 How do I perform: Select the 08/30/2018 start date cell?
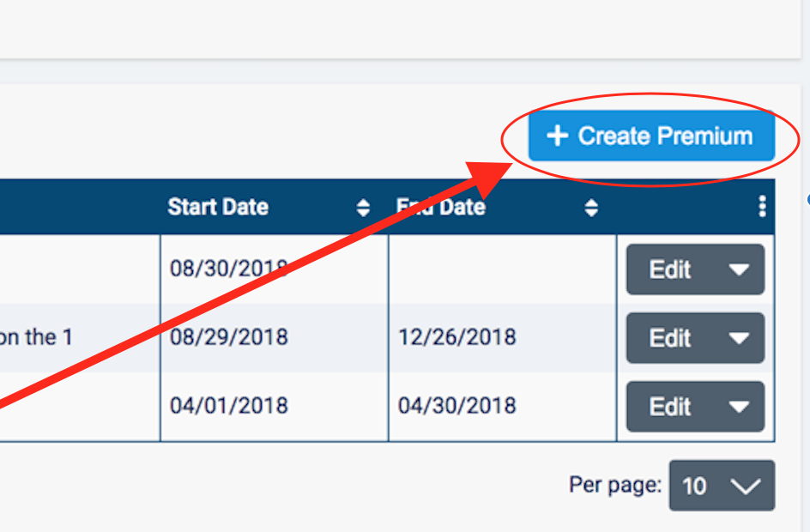click(x=228, y=269)
